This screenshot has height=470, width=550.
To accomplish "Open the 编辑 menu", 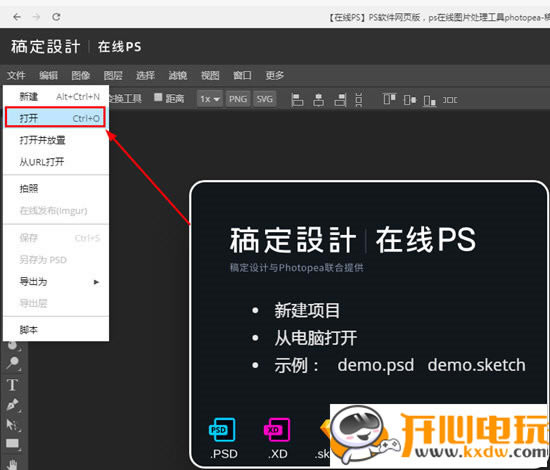I will click(x=48, y=75).
